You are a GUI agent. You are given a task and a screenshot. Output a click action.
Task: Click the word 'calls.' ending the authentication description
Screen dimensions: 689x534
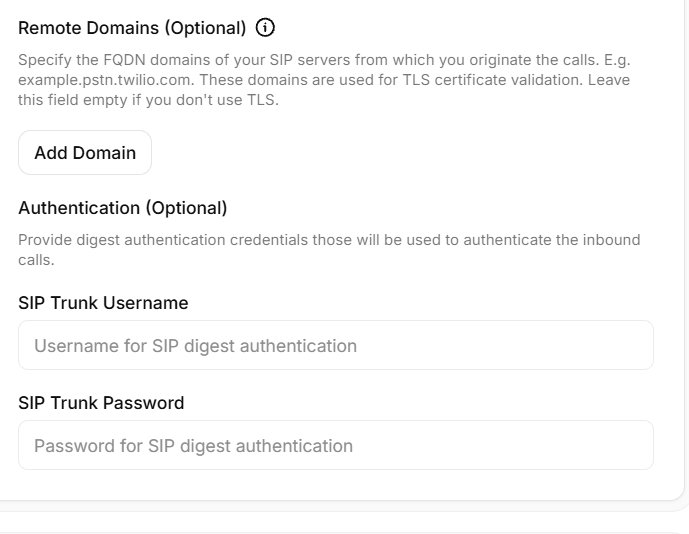click(36, 260)
